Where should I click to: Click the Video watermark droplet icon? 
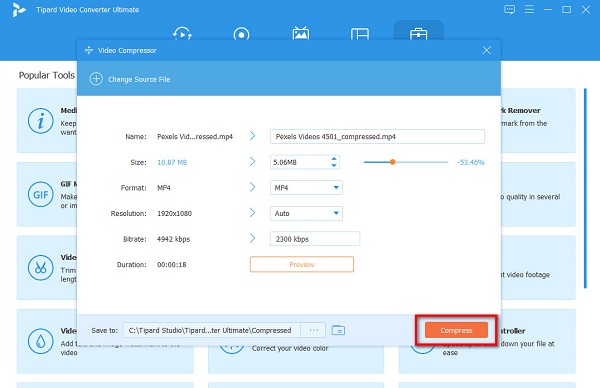coord(41,341)
